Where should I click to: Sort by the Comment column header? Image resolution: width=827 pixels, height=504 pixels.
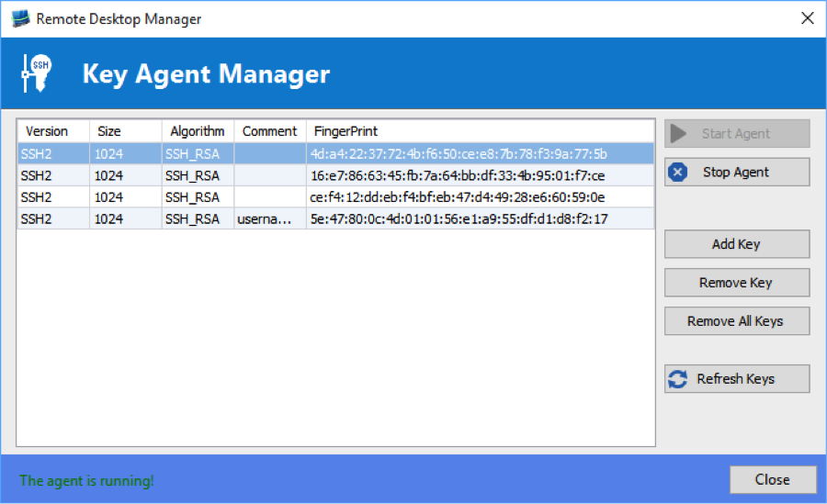[269, 131]
